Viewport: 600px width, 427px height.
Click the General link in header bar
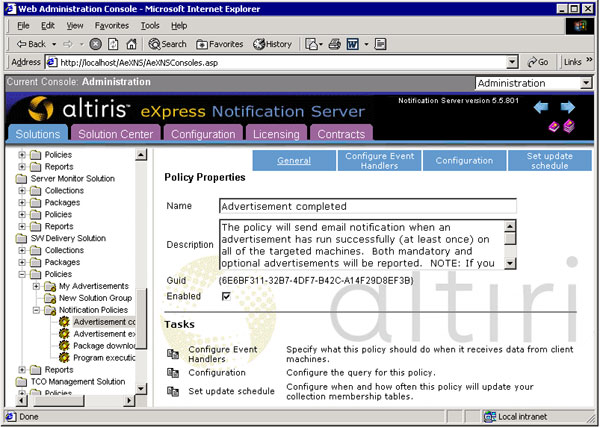293,160
